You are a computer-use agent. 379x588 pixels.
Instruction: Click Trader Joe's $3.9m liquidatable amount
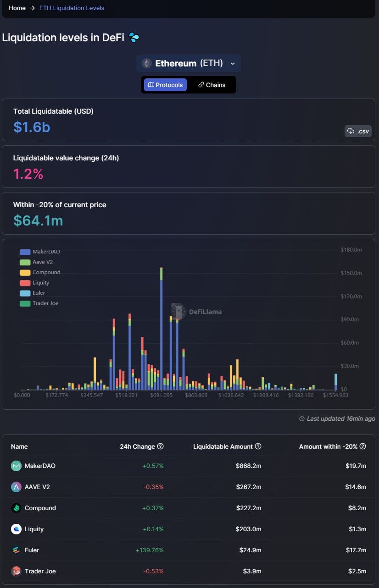[252, 572]
